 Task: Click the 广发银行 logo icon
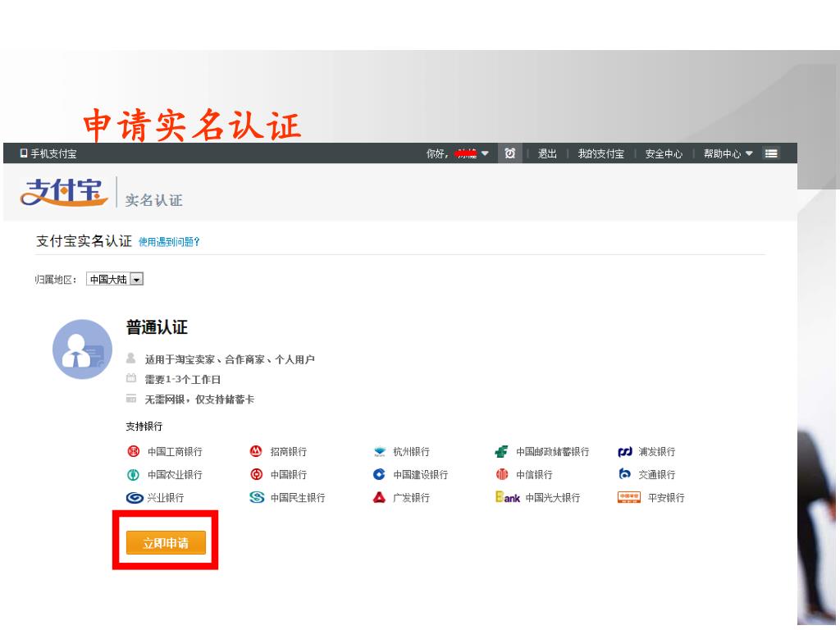pyautogui.click(x=379, y=497)
